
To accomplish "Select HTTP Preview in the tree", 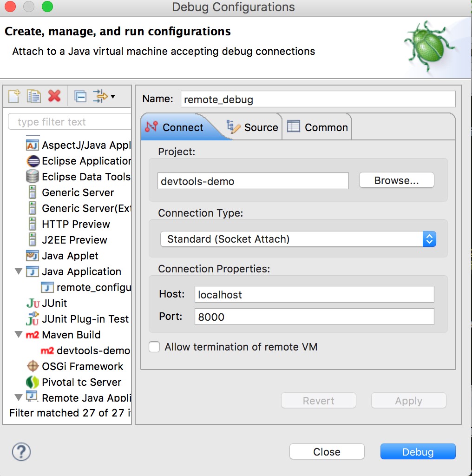I will tap(76, 224).
